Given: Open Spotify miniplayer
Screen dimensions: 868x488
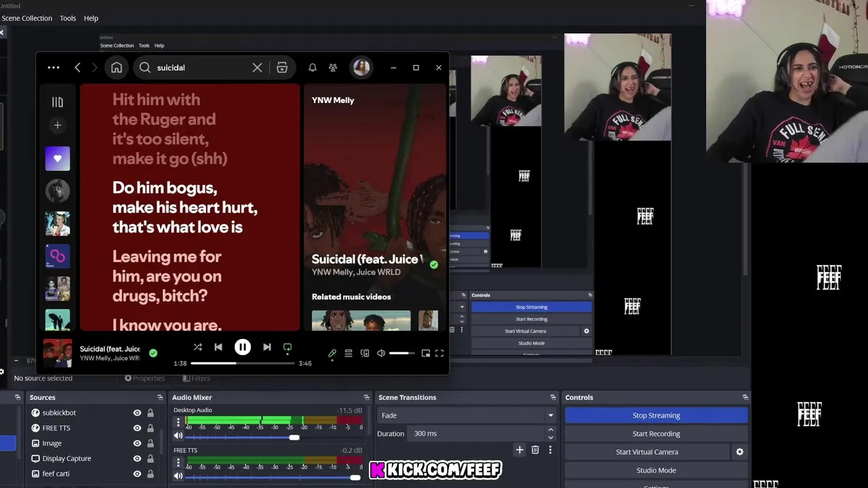Looking at the screenshot, I should coord(426,353).
